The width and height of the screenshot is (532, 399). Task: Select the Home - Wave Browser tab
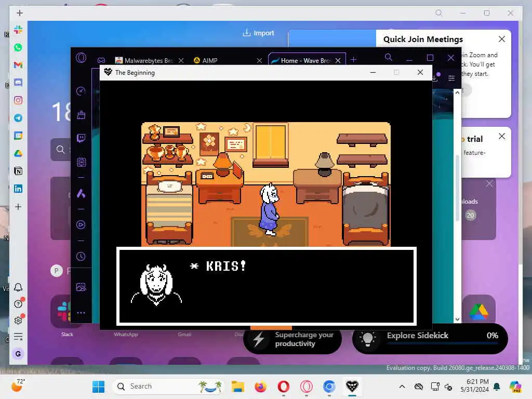click(301, 60)
